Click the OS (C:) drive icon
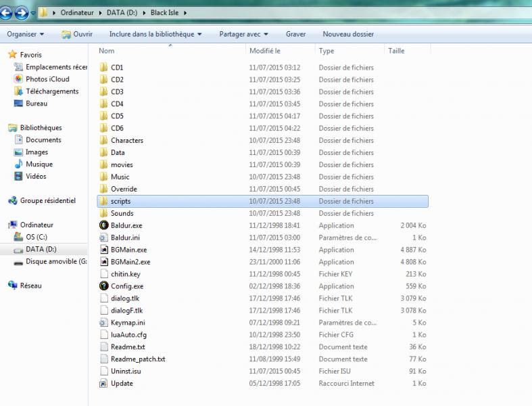The image size is (532, 406). (x=18, y=237)
